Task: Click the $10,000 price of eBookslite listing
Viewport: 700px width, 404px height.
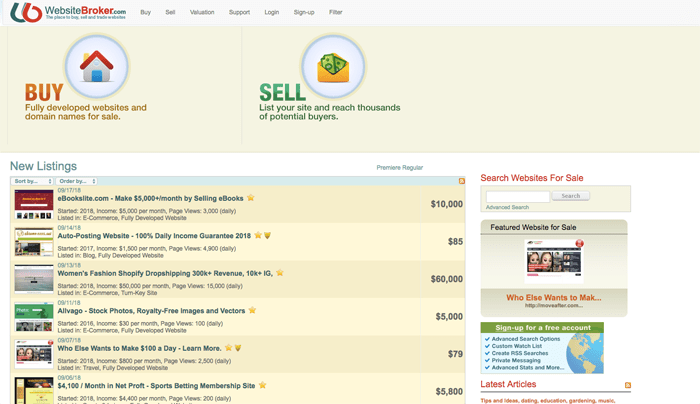Action: 446,204
